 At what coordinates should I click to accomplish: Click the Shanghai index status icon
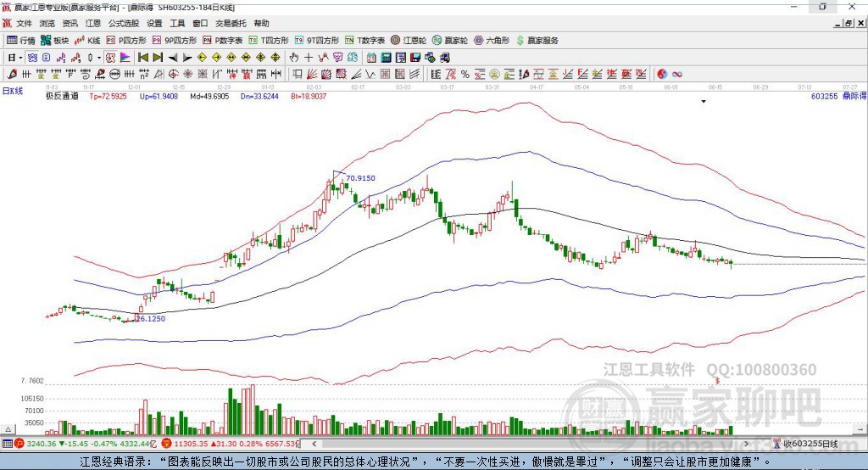tap(20, 444)
